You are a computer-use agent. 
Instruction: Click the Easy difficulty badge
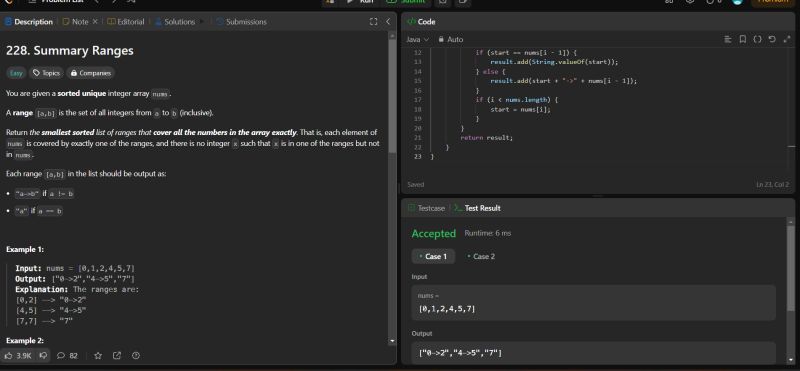click(16, 73)
